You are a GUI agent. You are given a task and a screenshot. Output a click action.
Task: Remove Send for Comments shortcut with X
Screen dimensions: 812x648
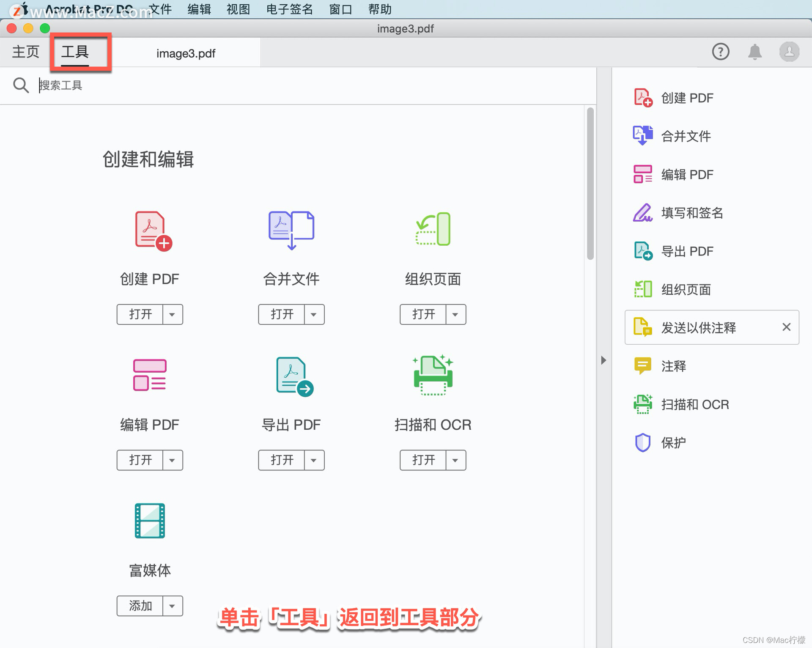[786, 327]
